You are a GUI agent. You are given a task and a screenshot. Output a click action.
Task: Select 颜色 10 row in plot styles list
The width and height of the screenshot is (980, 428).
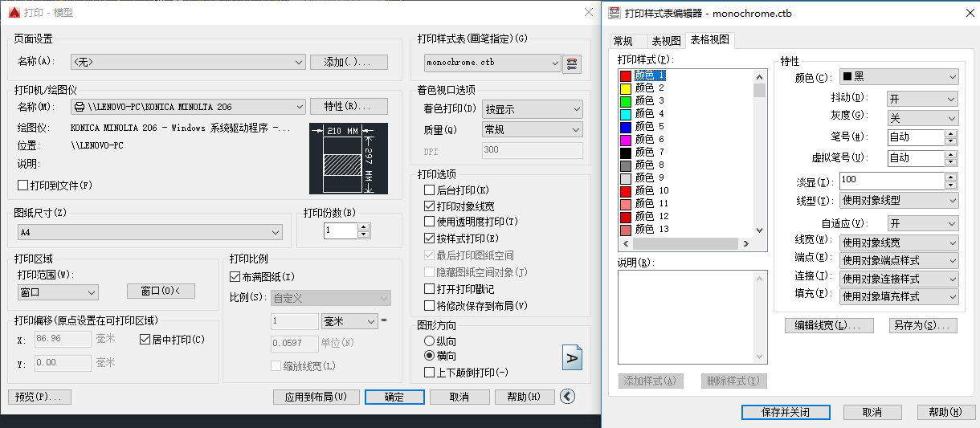(x=685, y=190)
